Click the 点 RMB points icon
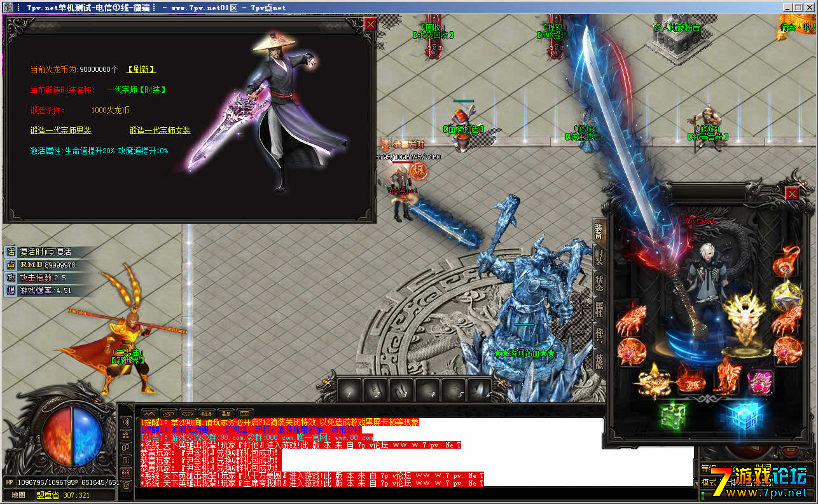818x504 pixels. pyautogui.click(x=10, y=265)
